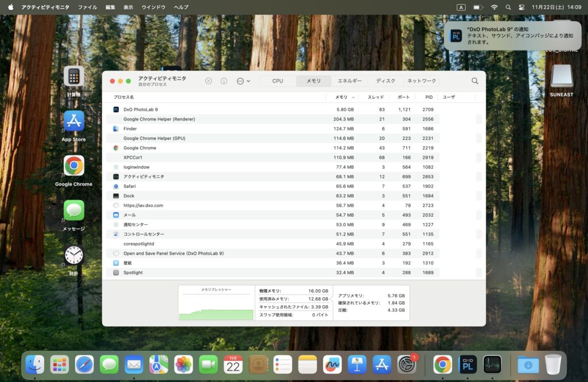The height and width of the screenshot is (382, 588).
Task: Switch to the CPU tab
Action: [x=277, y=81]
